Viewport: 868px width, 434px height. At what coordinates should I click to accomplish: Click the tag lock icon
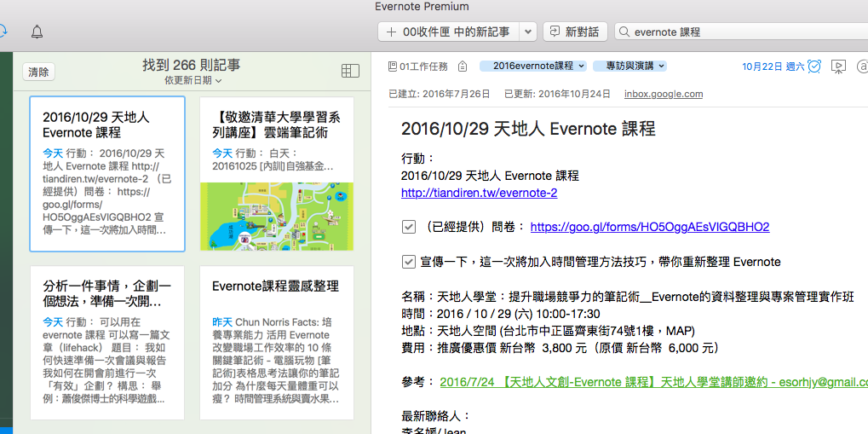pyautogui.click(x=463, y=67)
